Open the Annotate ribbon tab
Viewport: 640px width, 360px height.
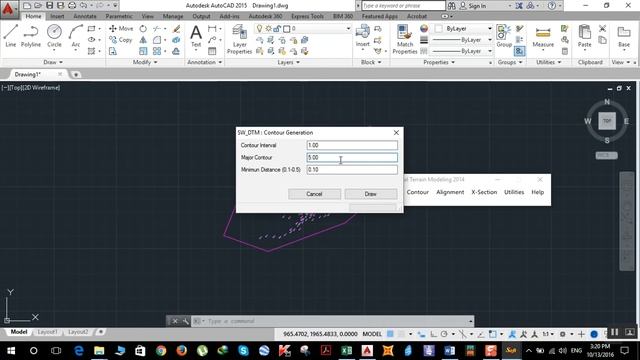[85, 16]
